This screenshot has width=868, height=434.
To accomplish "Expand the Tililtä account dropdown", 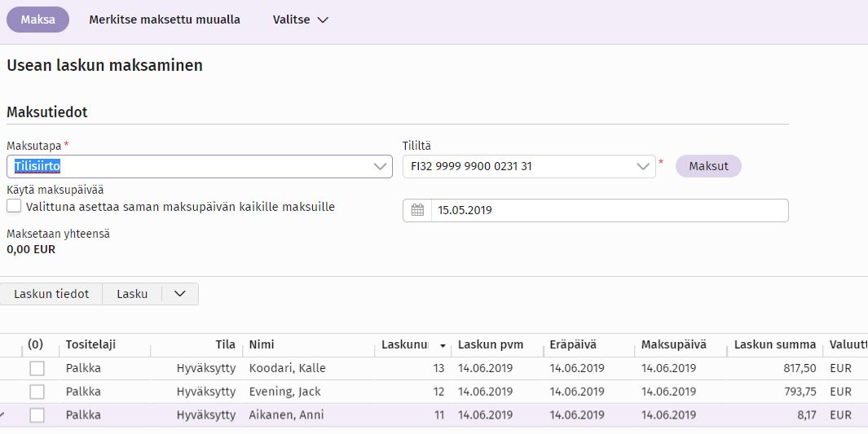I will (643, 166).
